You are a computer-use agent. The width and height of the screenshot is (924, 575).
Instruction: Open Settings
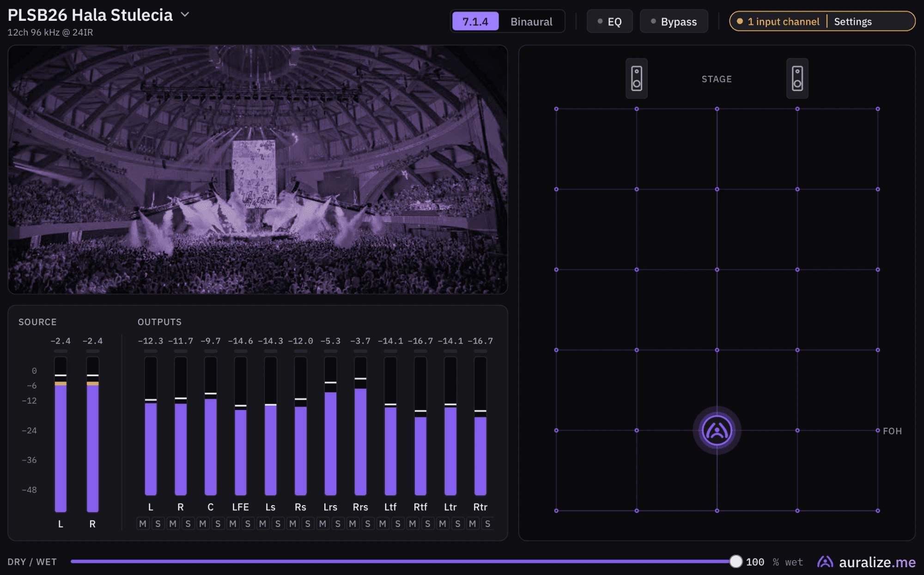coord(853,22)
